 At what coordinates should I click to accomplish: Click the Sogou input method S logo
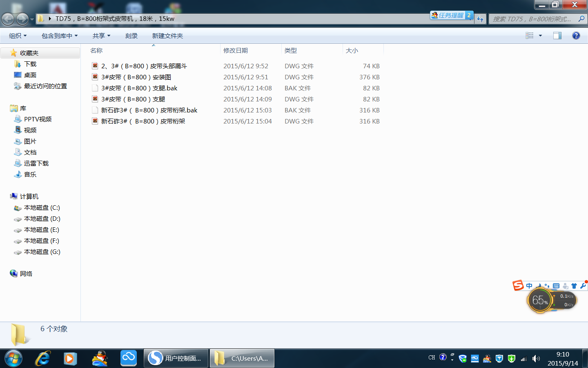pyautogui.click(x=518, y=285)
